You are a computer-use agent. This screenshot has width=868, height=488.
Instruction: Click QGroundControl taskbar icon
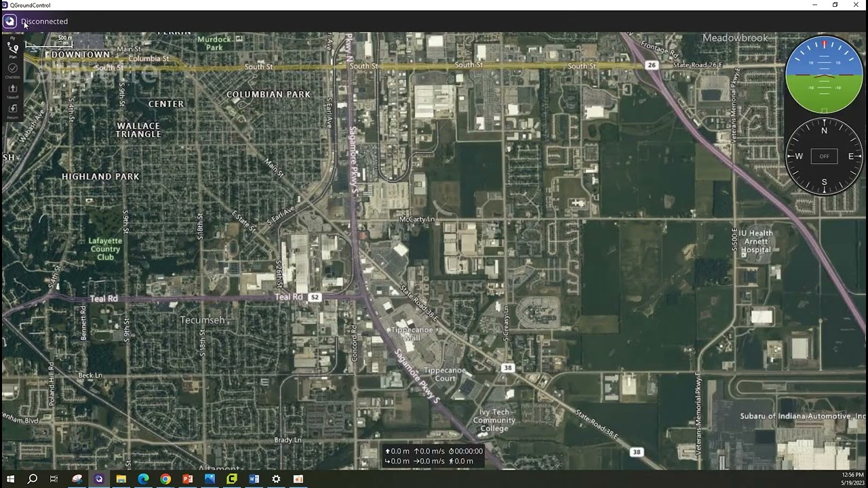click(99, 479)
